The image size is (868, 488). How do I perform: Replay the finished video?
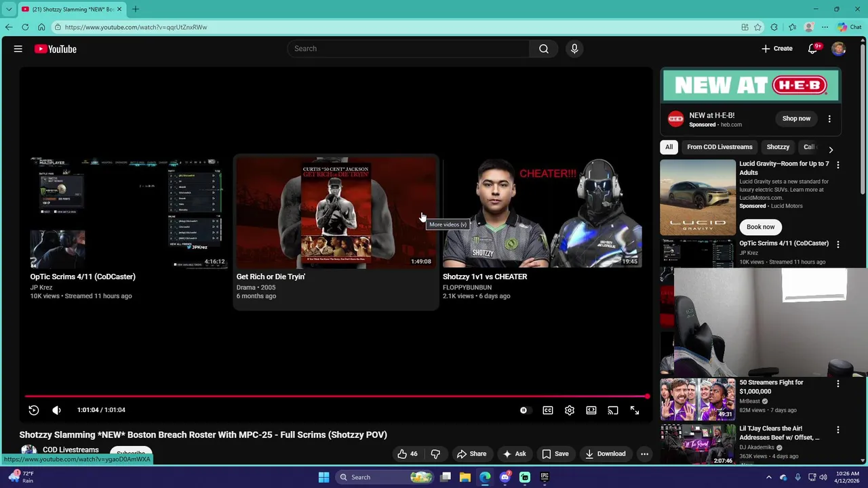click(34, 410)
